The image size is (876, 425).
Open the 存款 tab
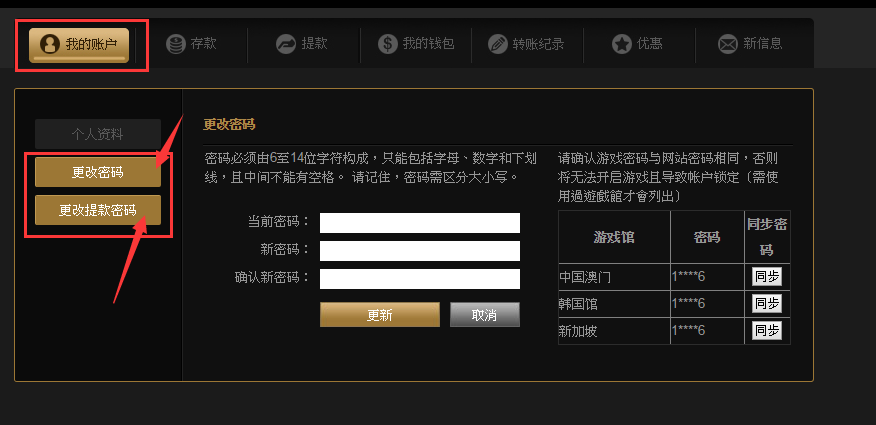[x=192, y=44]
